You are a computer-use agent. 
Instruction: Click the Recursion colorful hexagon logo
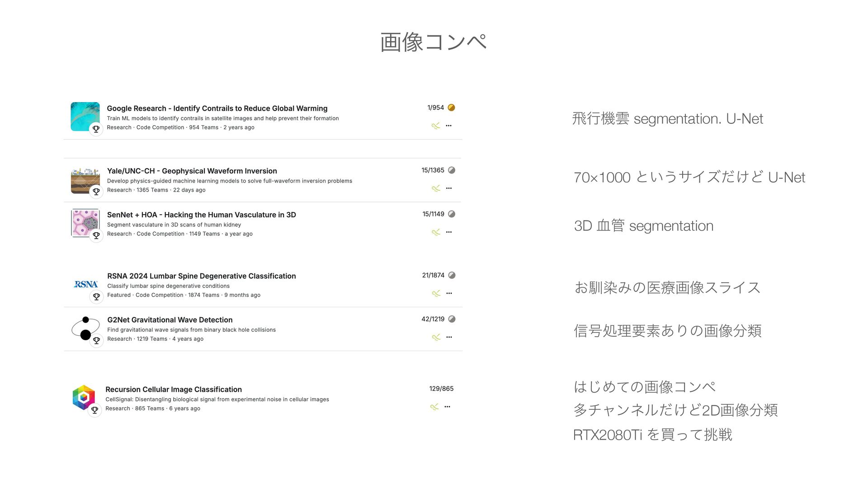[x=84, y=397]
